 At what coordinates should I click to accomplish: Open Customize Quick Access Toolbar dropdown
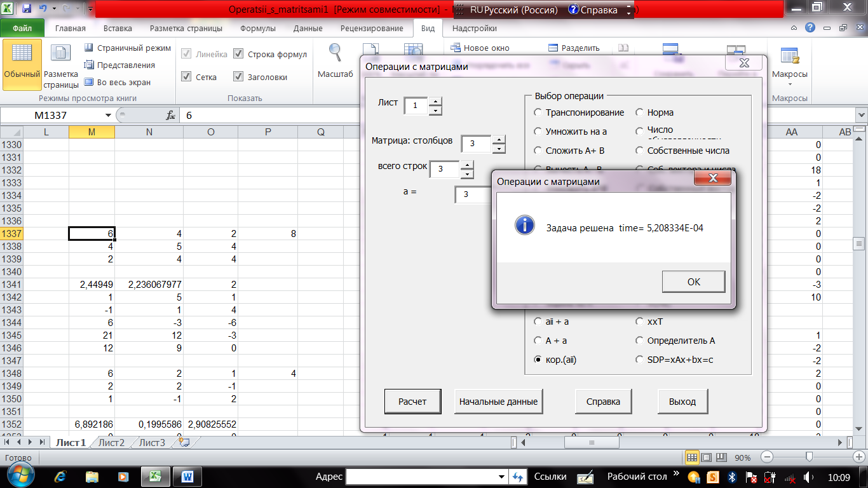click(90, 10)
